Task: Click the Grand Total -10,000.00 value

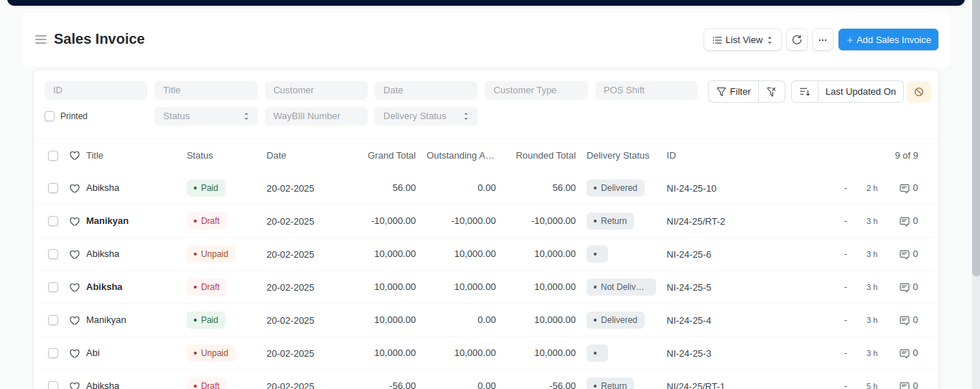Action: (393, 221)
